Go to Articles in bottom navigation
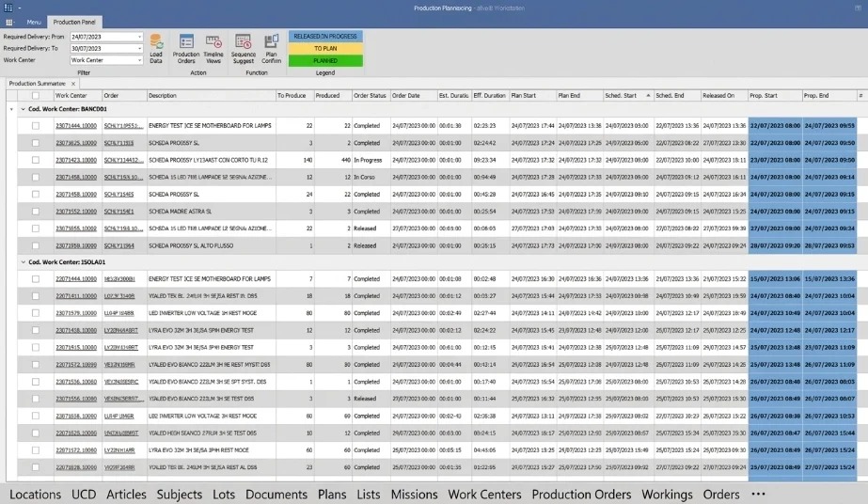This screenshot has width=868, height=504. tap(126, 495)
